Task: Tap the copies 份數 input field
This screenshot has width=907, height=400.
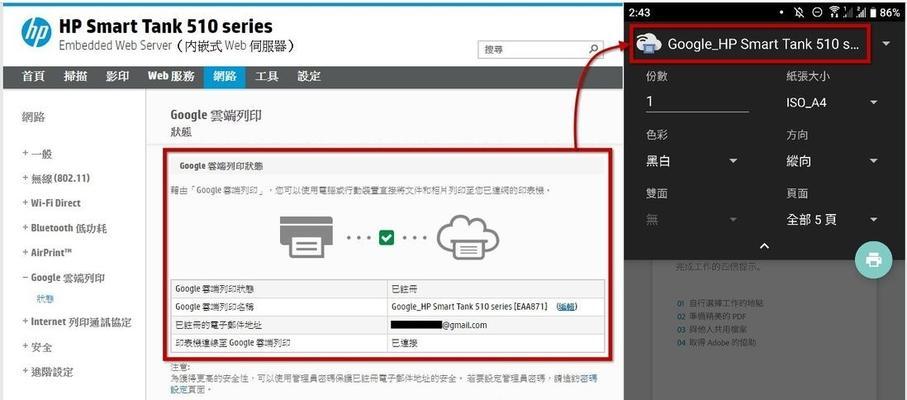Action: tap(697, 102)
